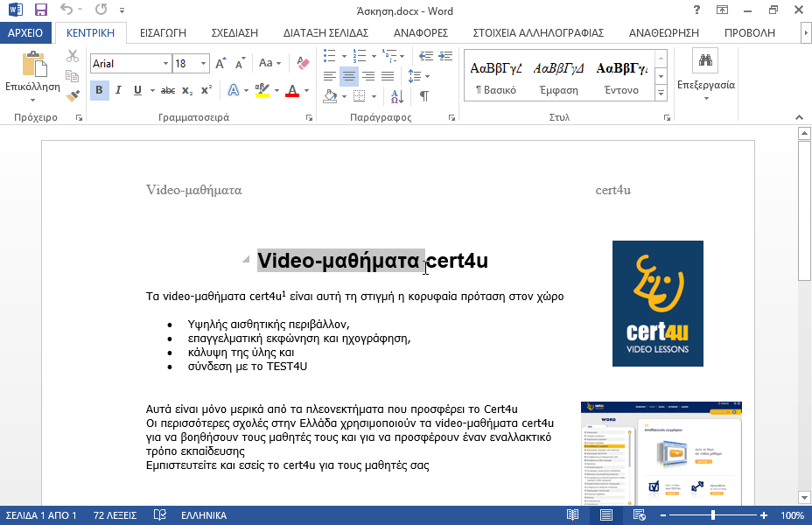The width and height of the screenshot is (812, 525).
Task: Toggle Italic formatting
Action: coord(118,91)
